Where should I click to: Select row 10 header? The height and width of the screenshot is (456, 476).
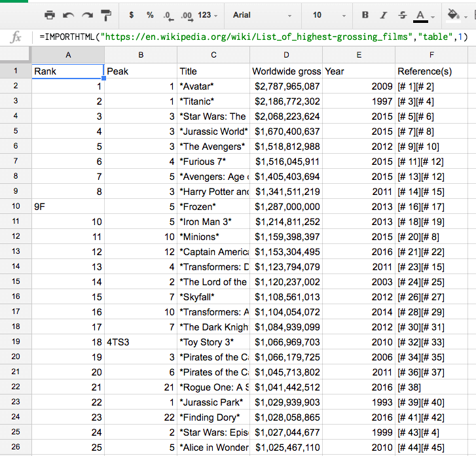16,206
